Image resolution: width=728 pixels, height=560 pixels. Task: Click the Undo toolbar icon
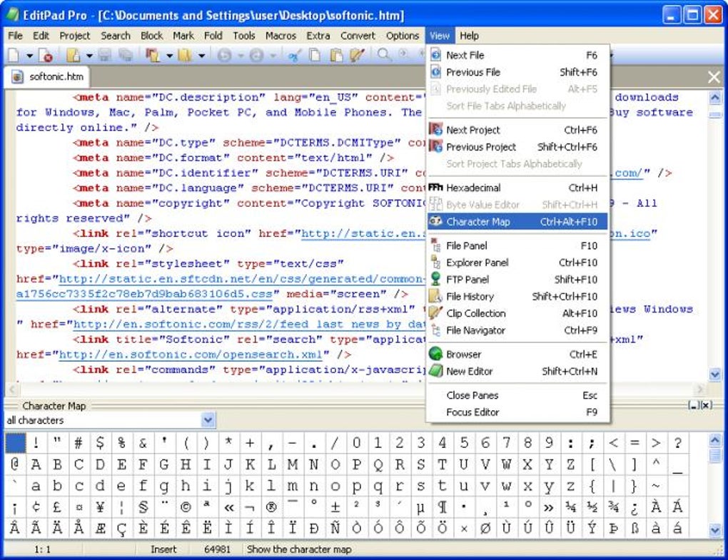click(x=224, y=56)
